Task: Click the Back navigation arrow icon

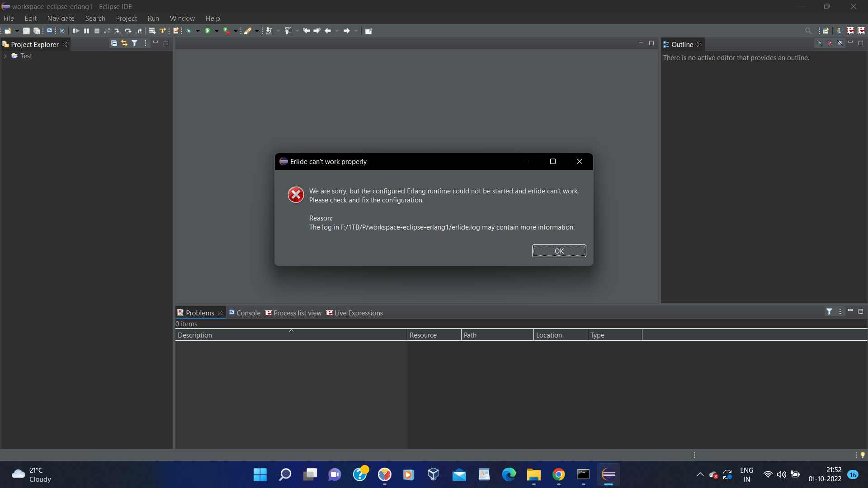Action: (x=328, y=31)
